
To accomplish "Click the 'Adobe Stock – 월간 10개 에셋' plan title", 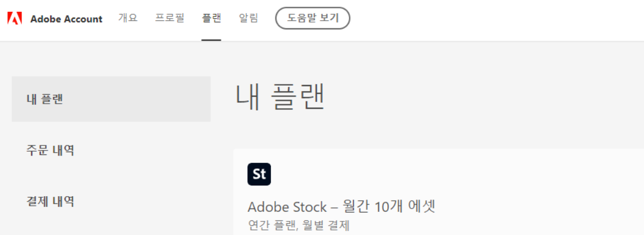I will tap(341, 207).
